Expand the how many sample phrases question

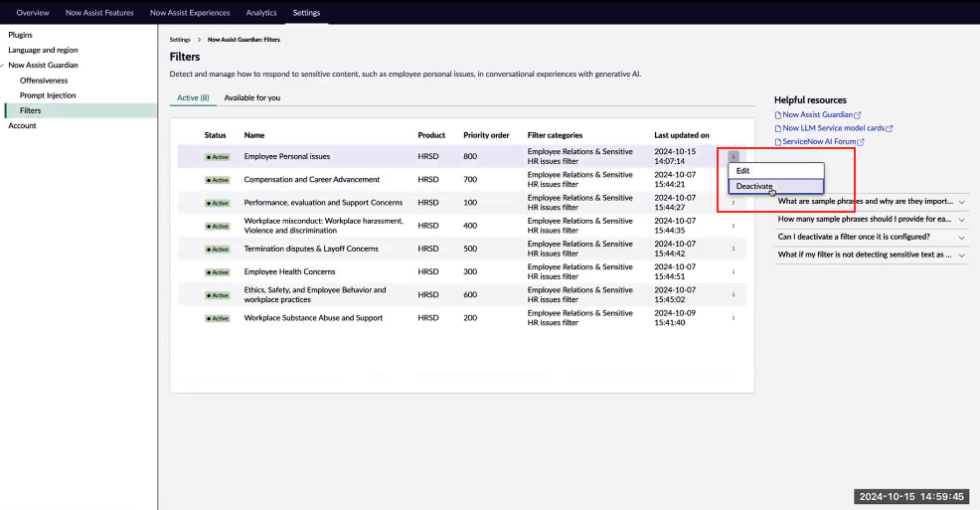[x=872, y=219]
